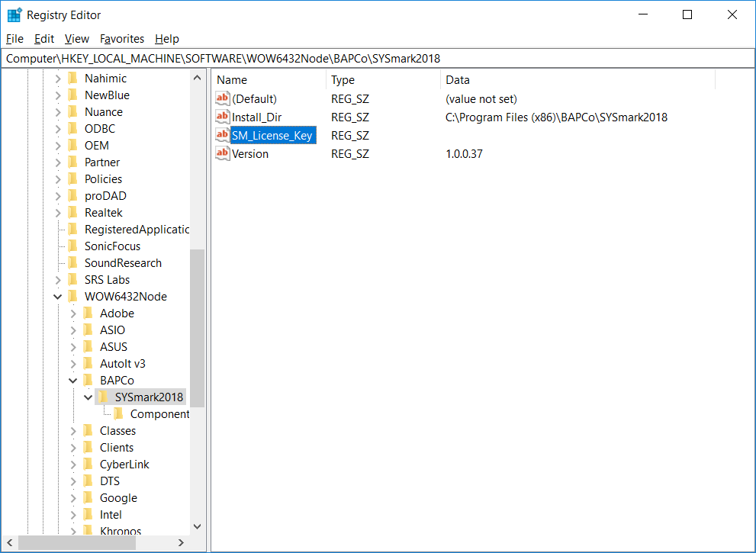Click the horizontal scroll left arrow

pyautogui.click(x=10, y=543)
